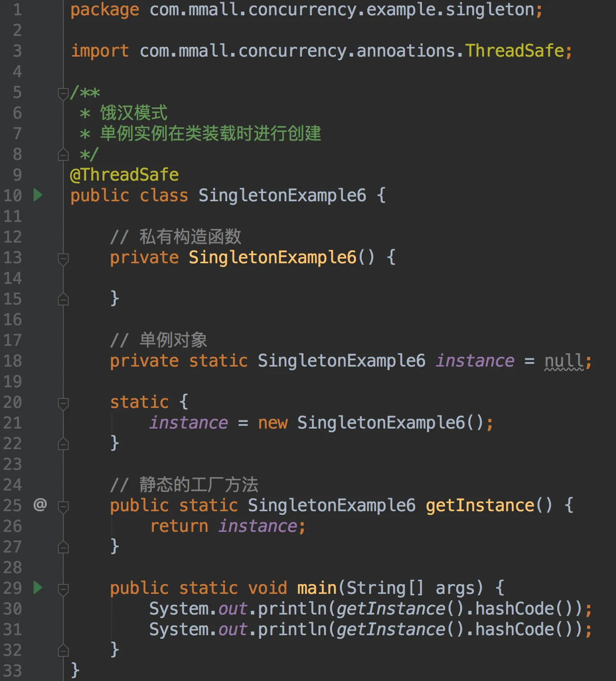Click line number 21 in the gutter
Screen dimensions: 616x681
[x=13, y=423]
